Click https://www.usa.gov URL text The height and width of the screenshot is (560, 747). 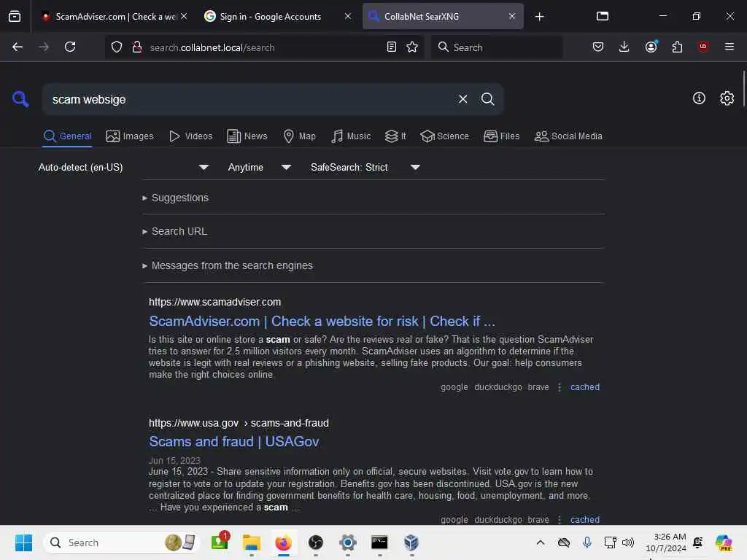tap(193, 423)
